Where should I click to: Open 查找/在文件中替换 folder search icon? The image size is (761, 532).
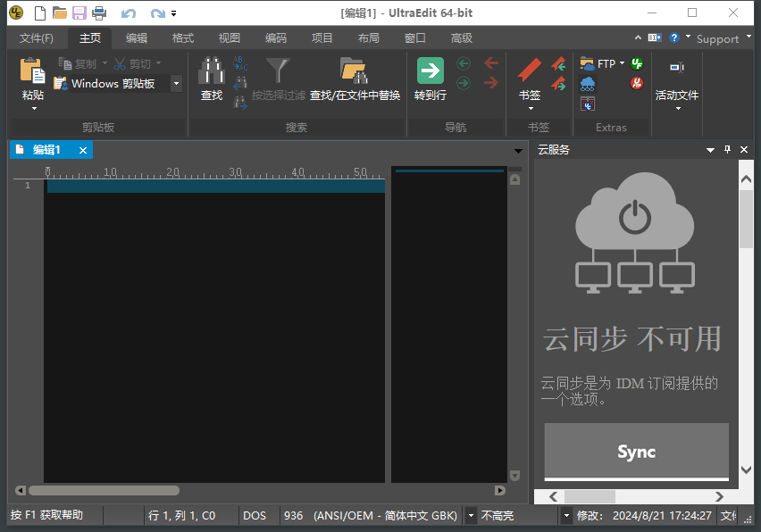point(354,71)
